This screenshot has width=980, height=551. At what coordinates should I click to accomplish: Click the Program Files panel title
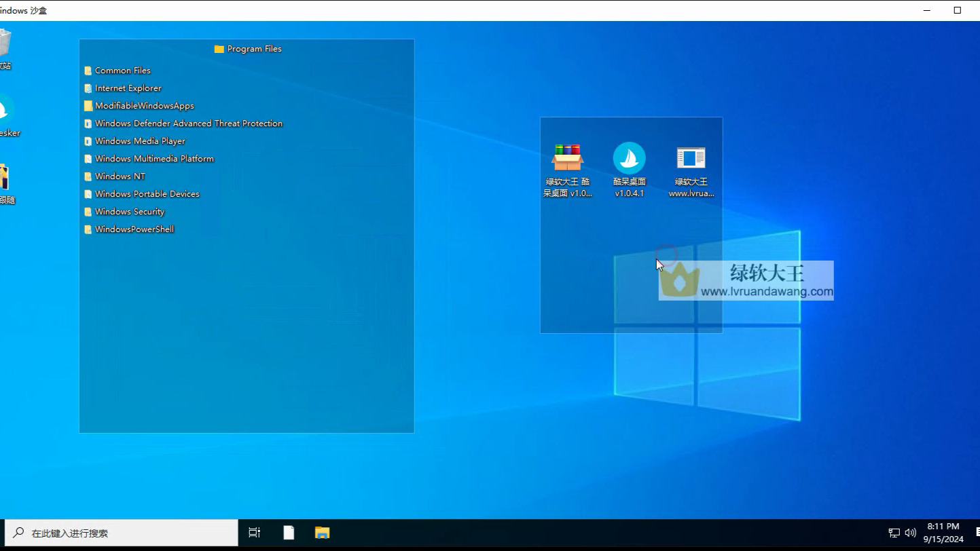tap(254, 49)
